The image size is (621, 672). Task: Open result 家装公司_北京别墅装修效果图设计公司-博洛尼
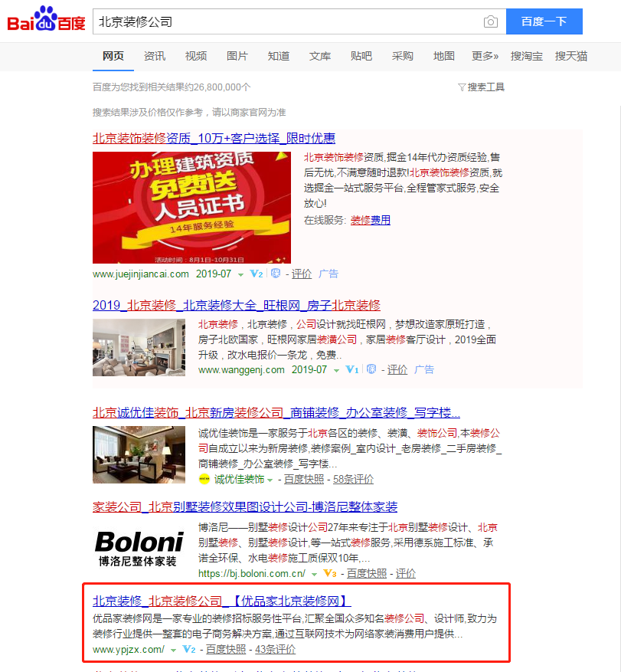click(x=245, y=506)
